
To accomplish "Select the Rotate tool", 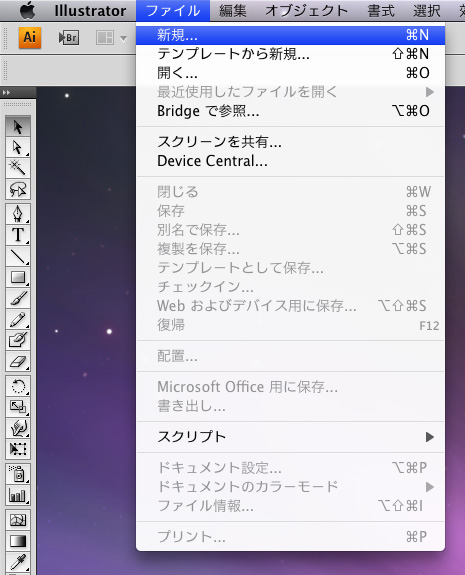I will (18, 386).
